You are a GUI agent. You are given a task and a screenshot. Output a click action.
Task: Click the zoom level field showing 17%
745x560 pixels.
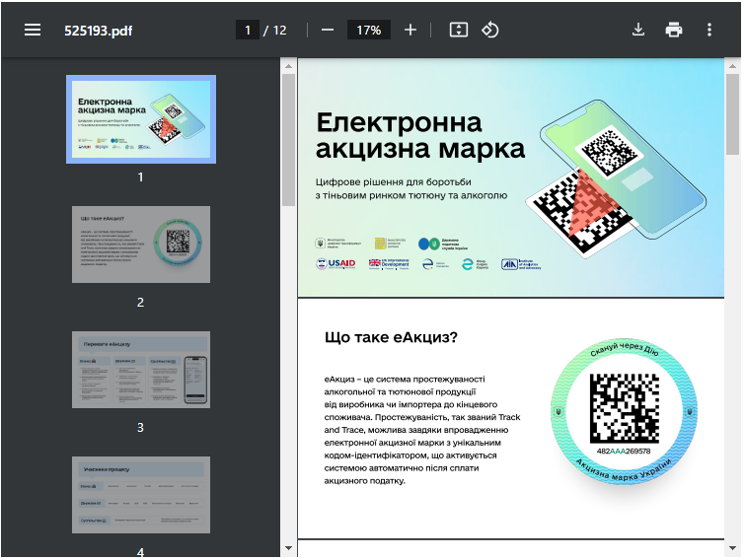[x=369, y=30]
